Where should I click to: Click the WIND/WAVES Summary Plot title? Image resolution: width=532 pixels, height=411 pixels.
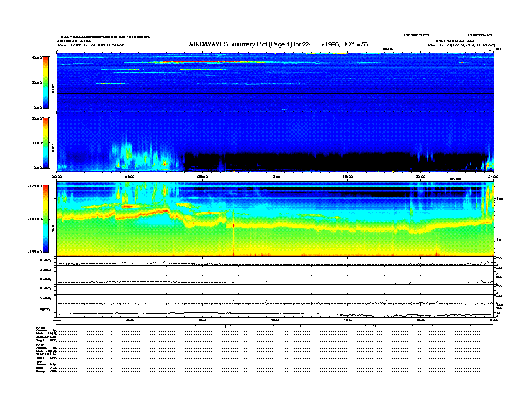point(278,44)
